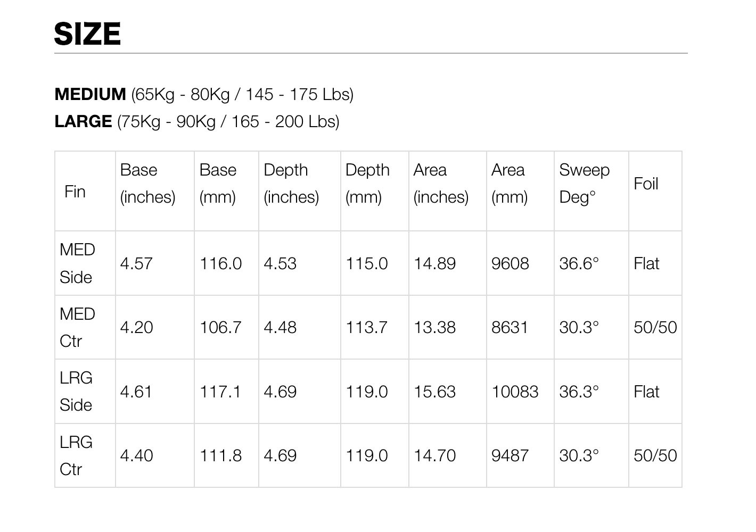
Task: Select the Fin column header
Action: pos(75,192)
